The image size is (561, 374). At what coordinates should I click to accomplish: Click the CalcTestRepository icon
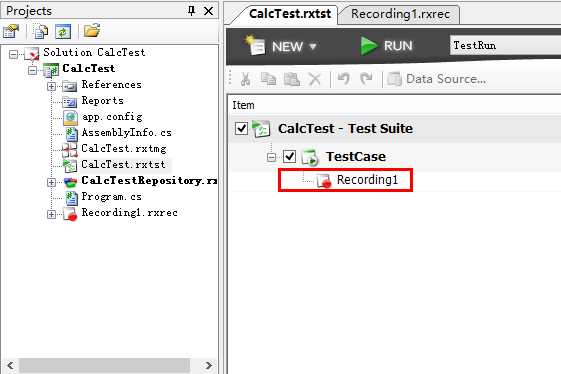70,183
